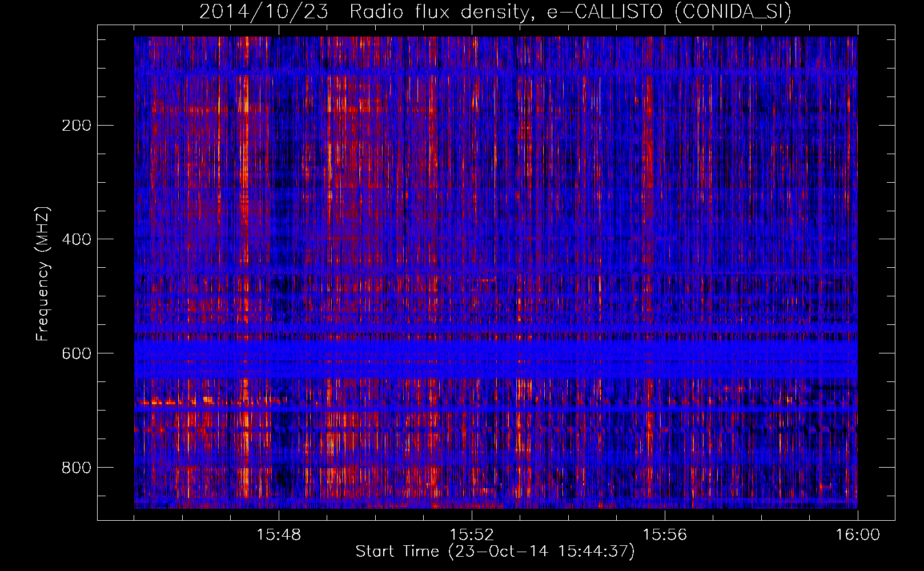Click the 800 frequency tick label

77,468
